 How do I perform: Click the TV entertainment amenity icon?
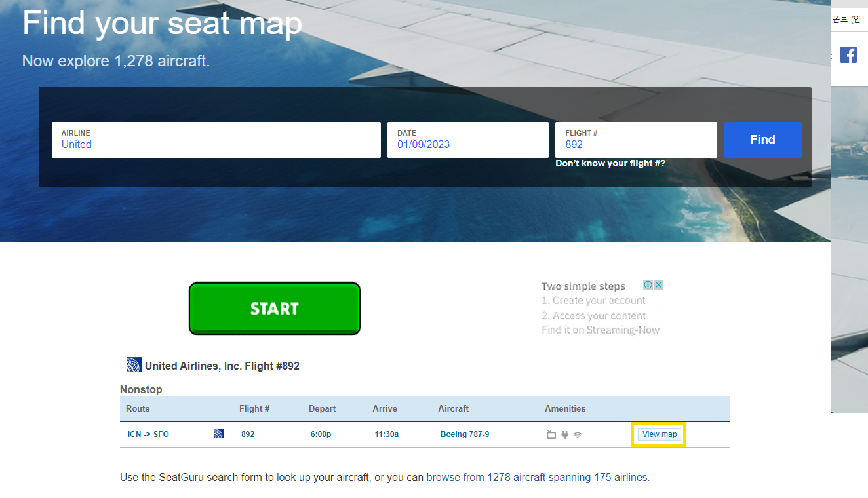(551, 434)
